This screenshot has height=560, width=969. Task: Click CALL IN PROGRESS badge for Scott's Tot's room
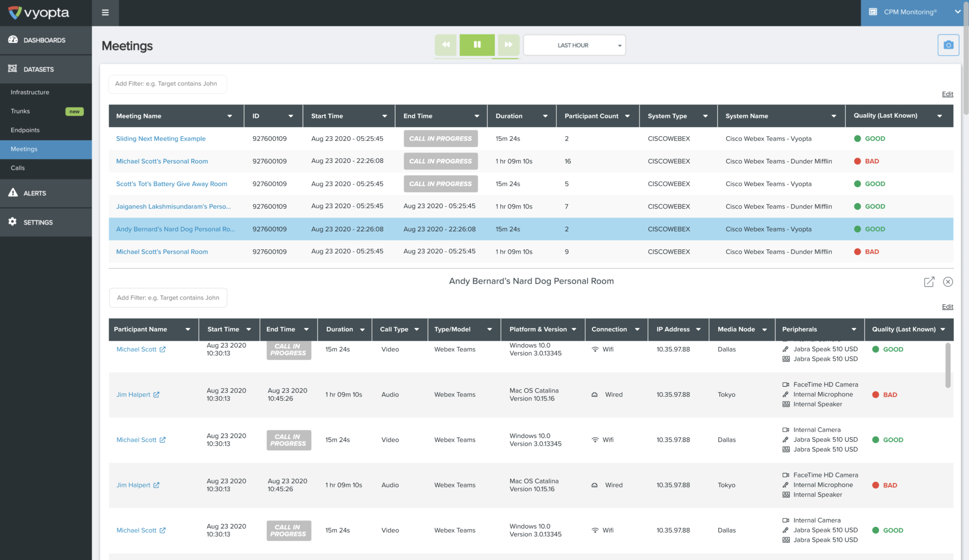(x=440, y=184)
